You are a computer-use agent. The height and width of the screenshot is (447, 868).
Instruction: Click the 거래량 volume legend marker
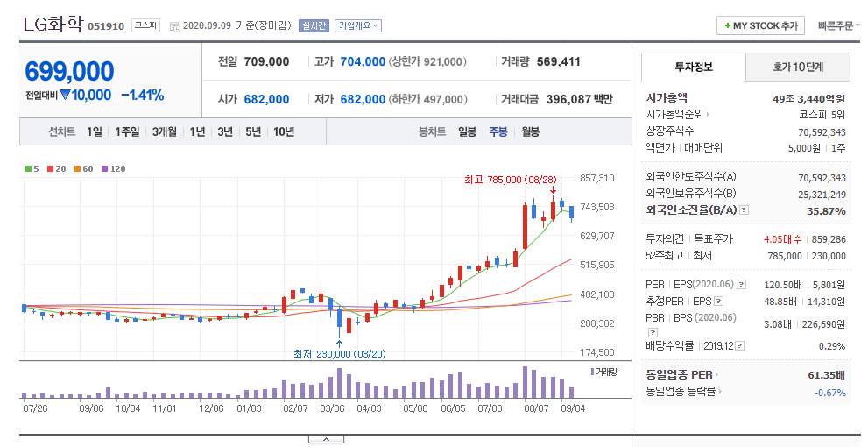pyautogui.click(x=592, y=372)
